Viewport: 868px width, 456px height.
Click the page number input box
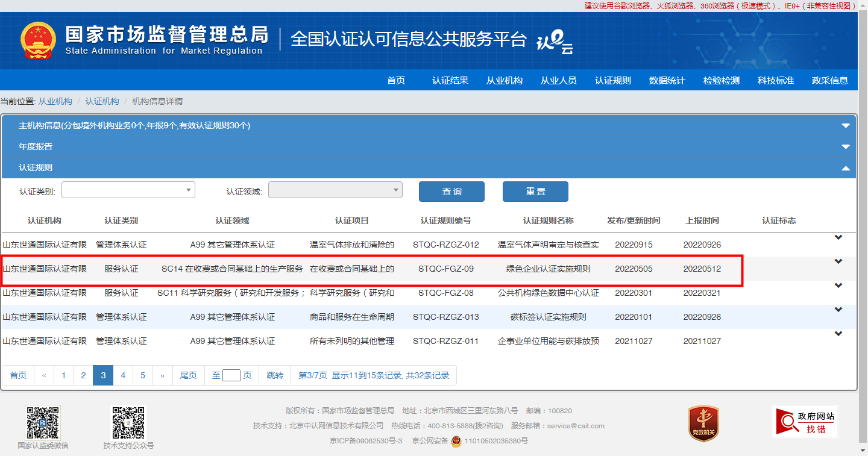coord(231,375)
